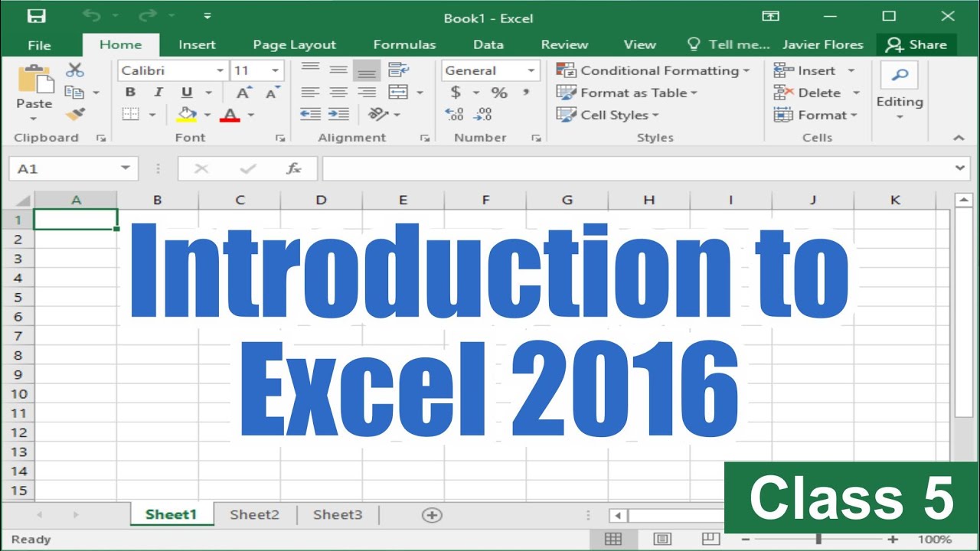Expand the formula bar chevron
Viewport: 980px width, 551px height.
click(x=960, y=168)
